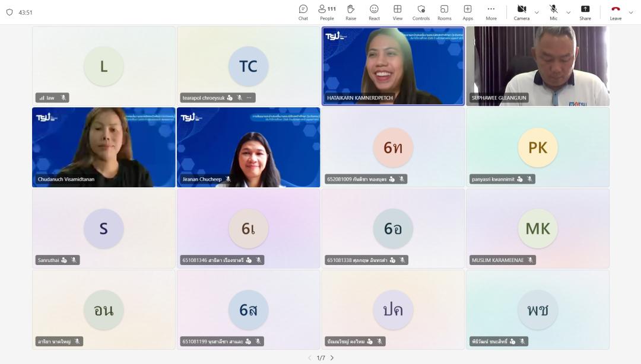The width and height of the screenshot is (641, 364).
Task: Select HATAIKARN KAMNERDPETCH video tile
Action: 393,65
